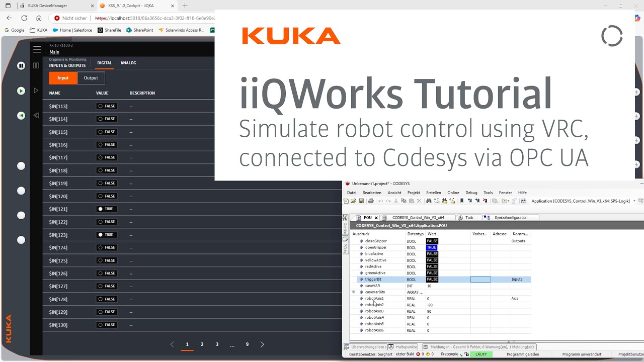This screenshot has width=644, height=362.
Task: Click CODESYS find binoculars icon
Action: point(429,201)
